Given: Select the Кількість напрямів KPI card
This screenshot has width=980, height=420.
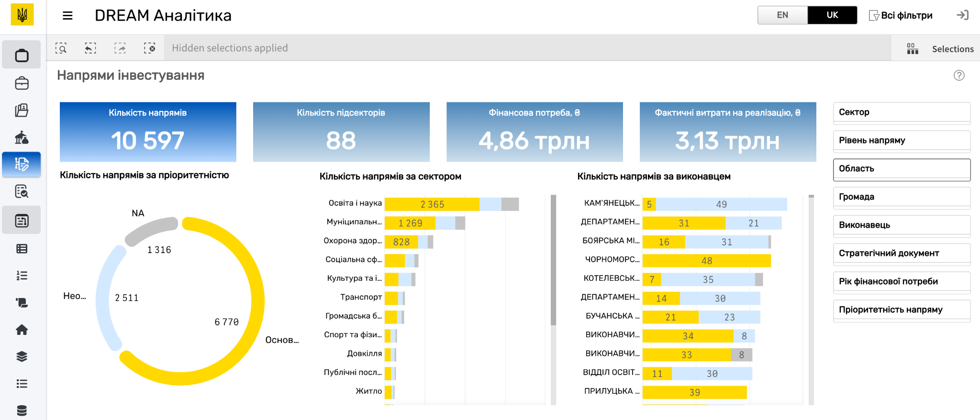Looking at the screenshot, I should [x=148, y=132].
